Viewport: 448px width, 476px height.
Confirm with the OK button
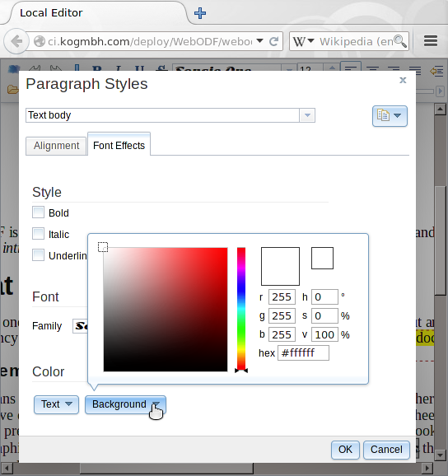point(345,450)
